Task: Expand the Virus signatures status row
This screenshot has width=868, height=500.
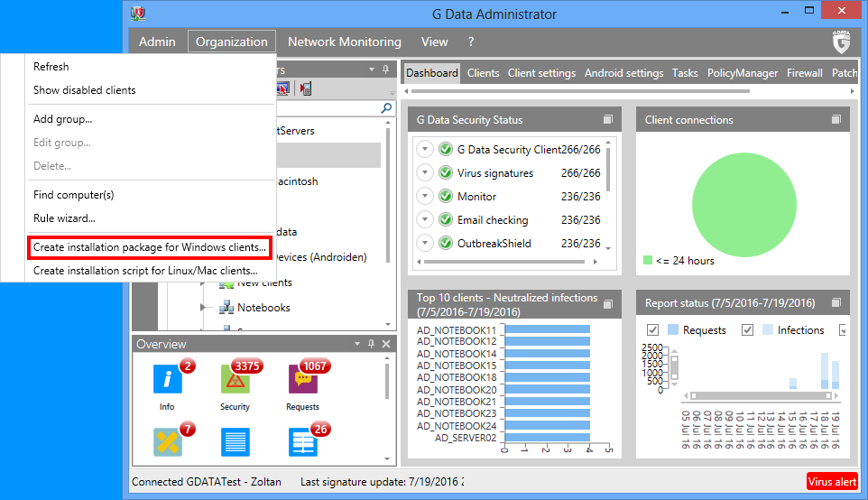Action: (425, 172)
